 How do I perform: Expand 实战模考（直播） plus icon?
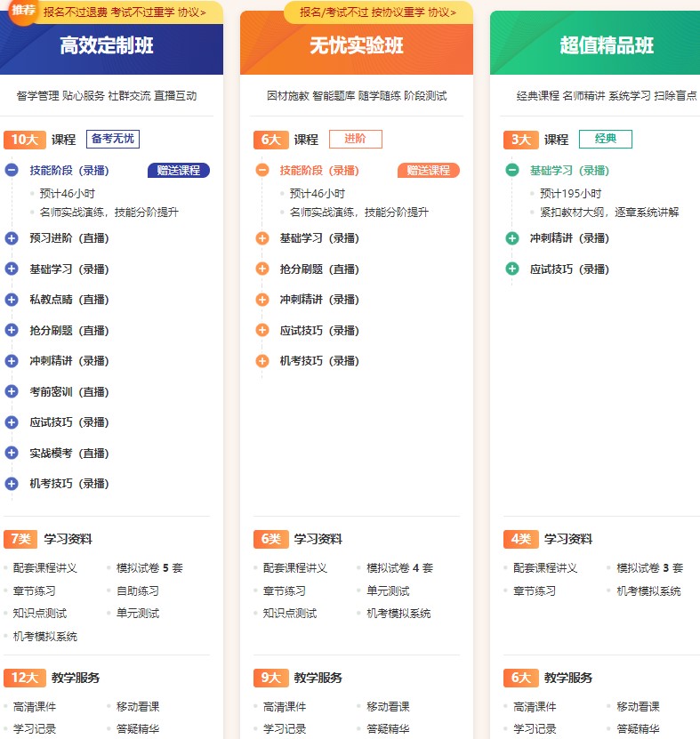(12, 453)
